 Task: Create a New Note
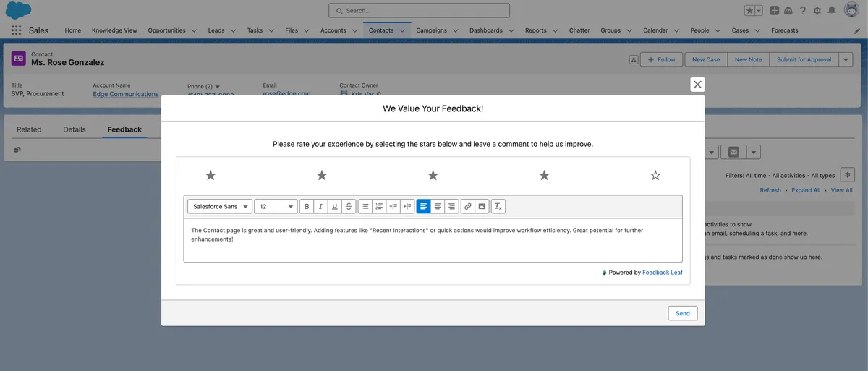748,59
